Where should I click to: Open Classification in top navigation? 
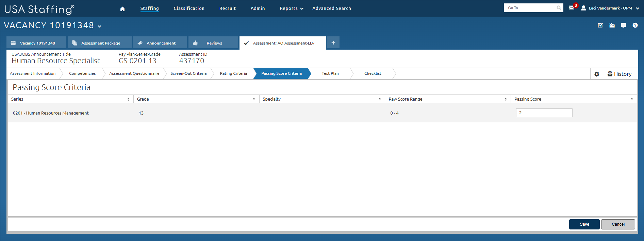point(189,8)
